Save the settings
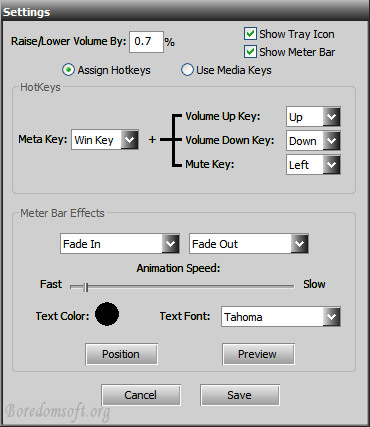The height and width of the screenshot is (427, 370). 240,395
